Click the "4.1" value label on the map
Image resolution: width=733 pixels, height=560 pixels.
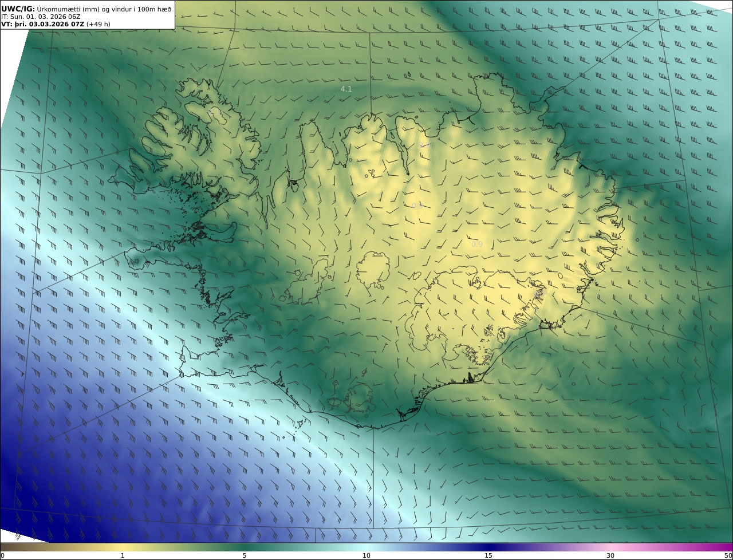point(346,89)
